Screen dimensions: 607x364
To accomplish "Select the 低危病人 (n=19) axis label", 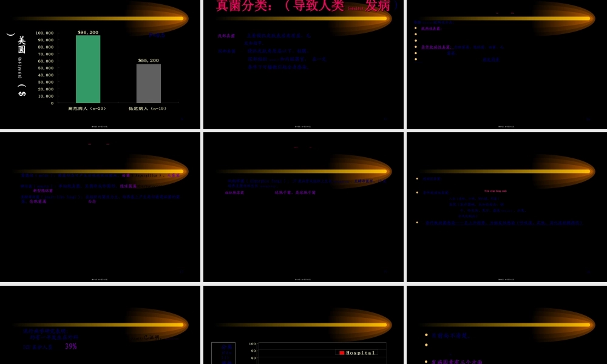I will click(x=148, y=109).
